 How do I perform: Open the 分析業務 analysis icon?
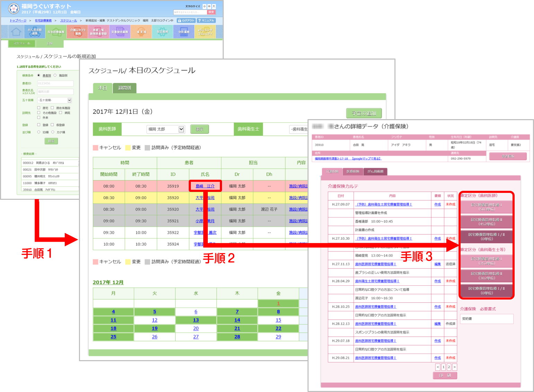pyautogui.click(x=184, y=32)
